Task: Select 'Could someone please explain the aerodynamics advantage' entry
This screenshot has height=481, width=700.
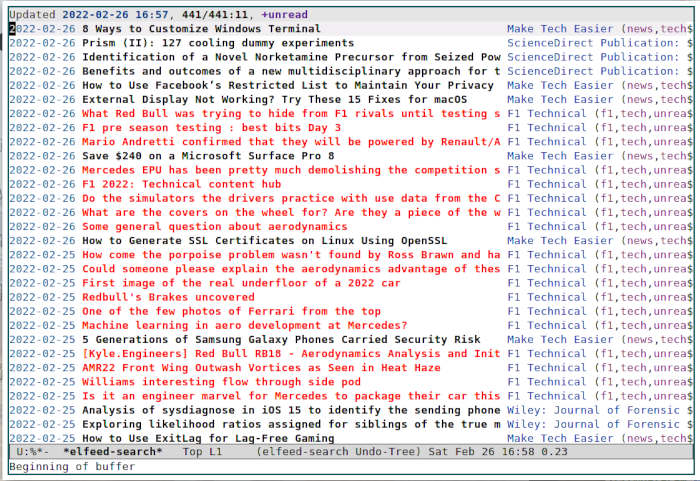Action: tap(291, 269)
